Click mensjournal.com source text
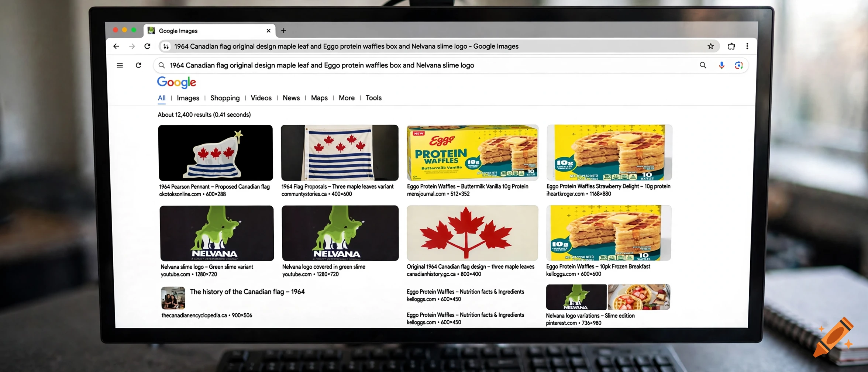This screenshot has width=868, height=372. tap(426, 194)
